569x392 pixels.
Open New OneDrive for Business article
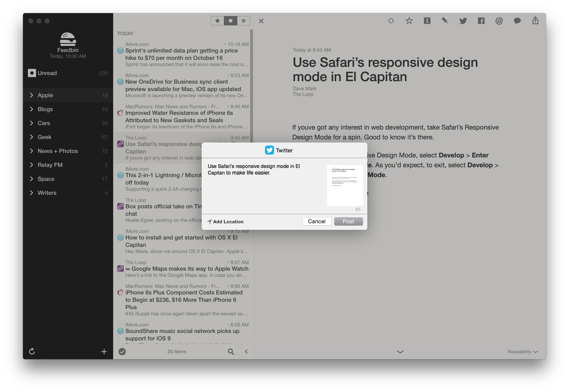point(183,85)
